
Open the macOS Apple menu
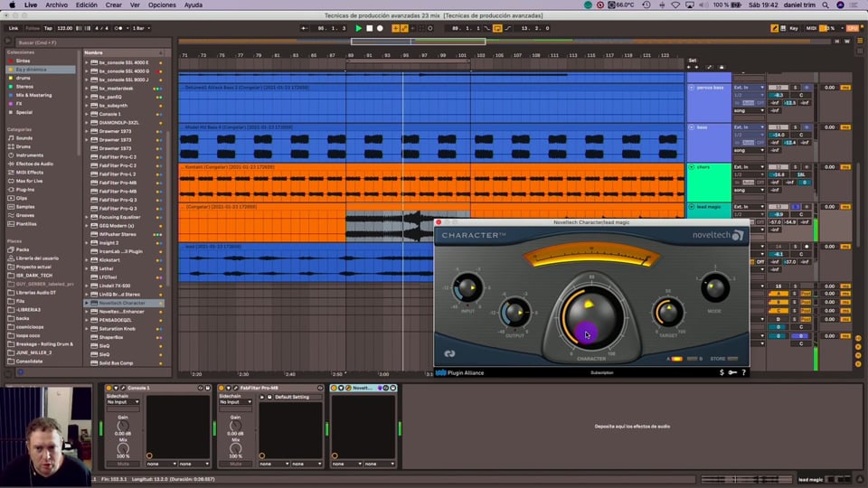(x=12, y=5)
